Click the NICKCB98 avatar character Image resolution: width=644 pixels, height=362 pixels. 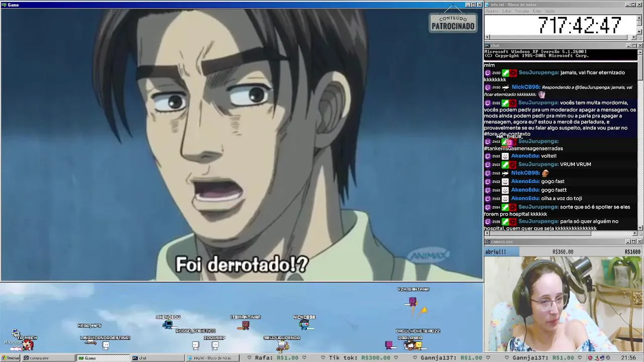coord(304,325)
